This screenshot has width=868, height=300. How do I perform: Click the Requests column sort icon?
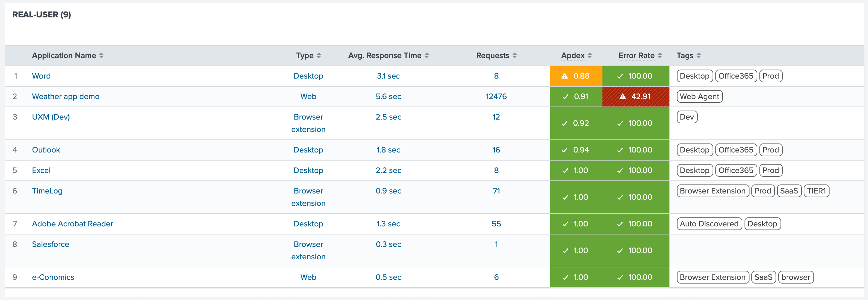[x=515, y=56]
